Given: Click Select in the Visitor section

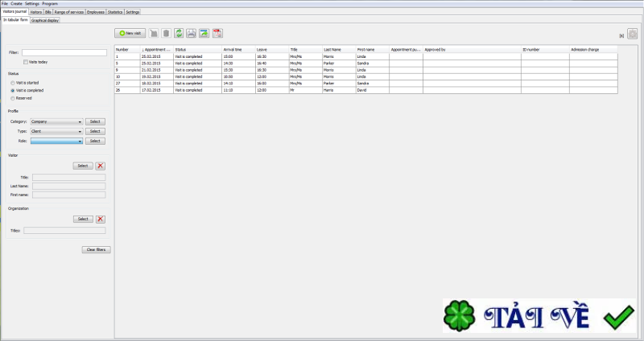Looking at the screenshot, I should pos(83,166).
